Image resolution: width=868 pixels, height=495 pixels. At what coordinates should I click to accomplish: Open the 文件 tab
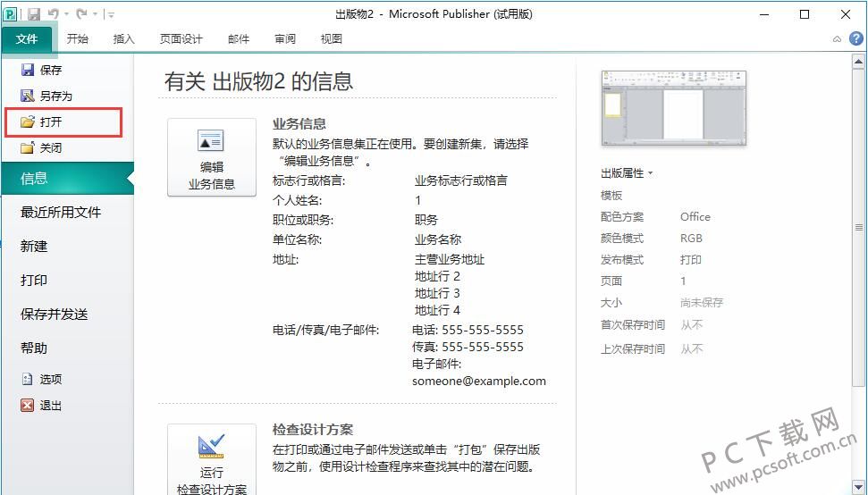pos(27,38)
